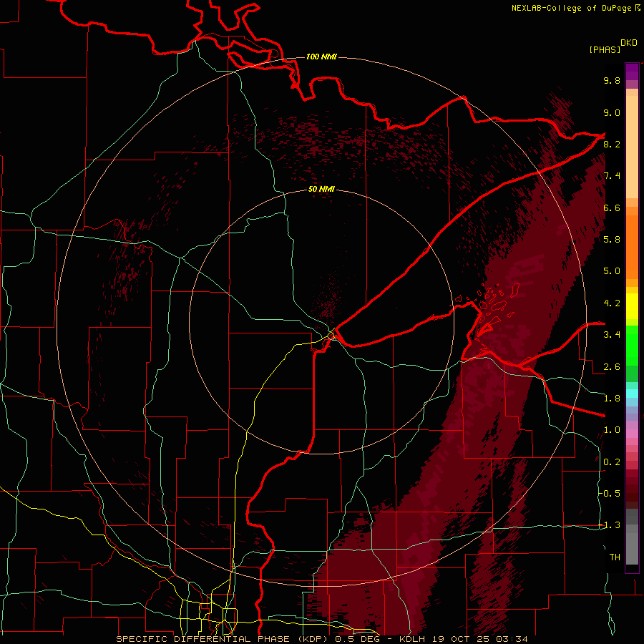Pick the bright orange segment of the color scale
This screenshot has height=644, width=644.
point(632,248)
